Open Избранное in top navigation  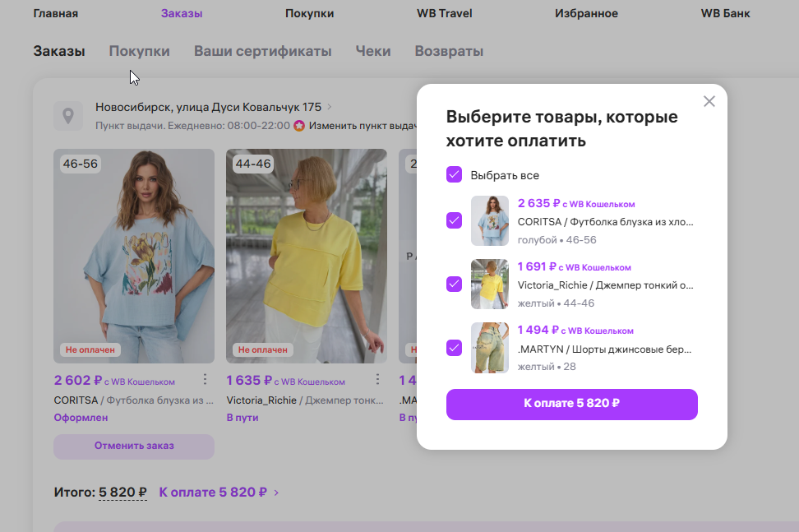586,13
